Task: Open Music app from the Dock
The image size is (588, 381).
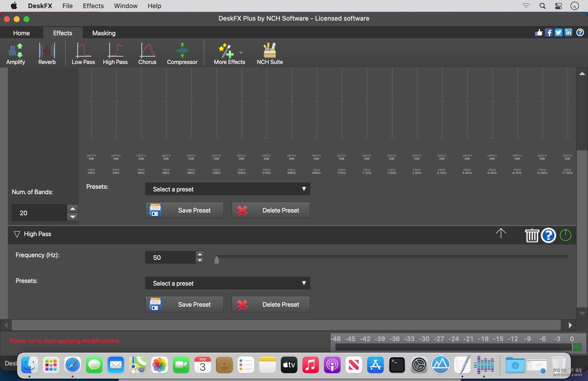Action: [x=310, y=365]
